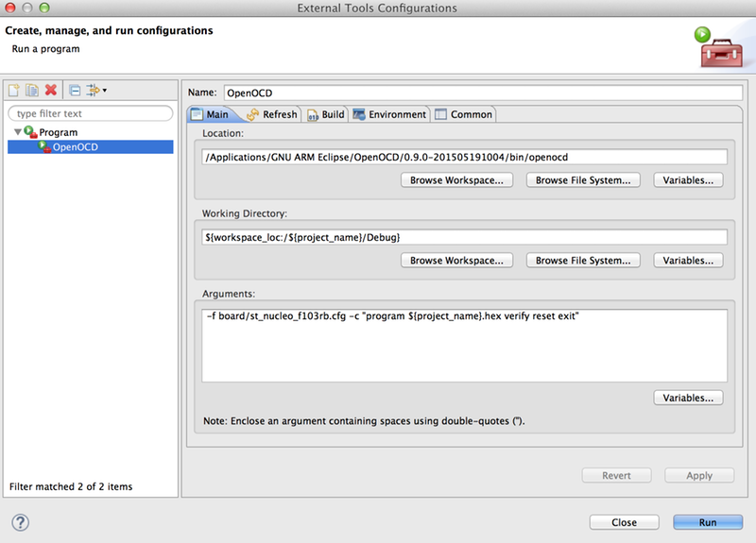
Task: Open the help question mark icon
Action: click(20, 522)
